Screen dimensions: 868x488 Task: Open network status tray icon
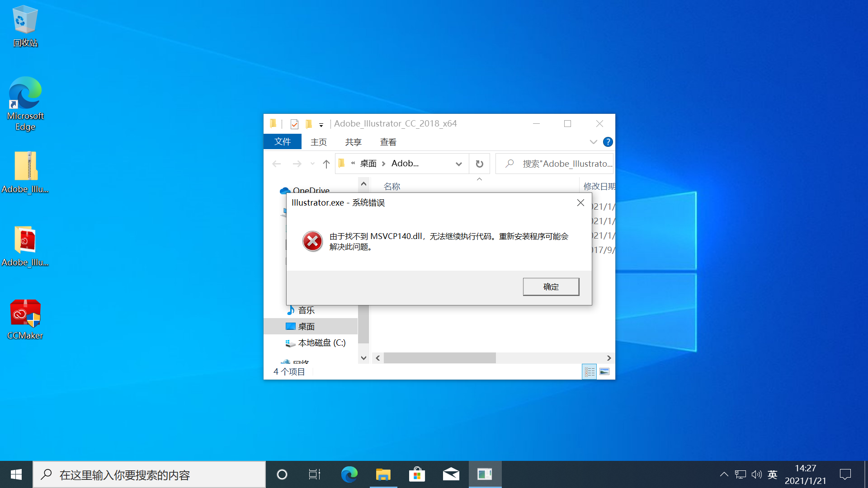[740, 474]
